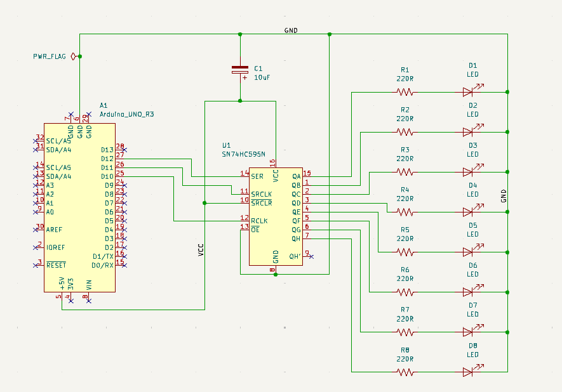
Task: Click the D12 pin name on Arduino
Action: click(x=107, y=159)
